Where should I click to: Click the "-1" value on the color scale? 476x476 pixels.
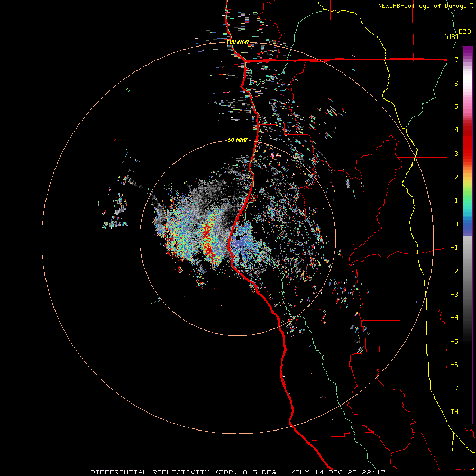coord(454,248)
